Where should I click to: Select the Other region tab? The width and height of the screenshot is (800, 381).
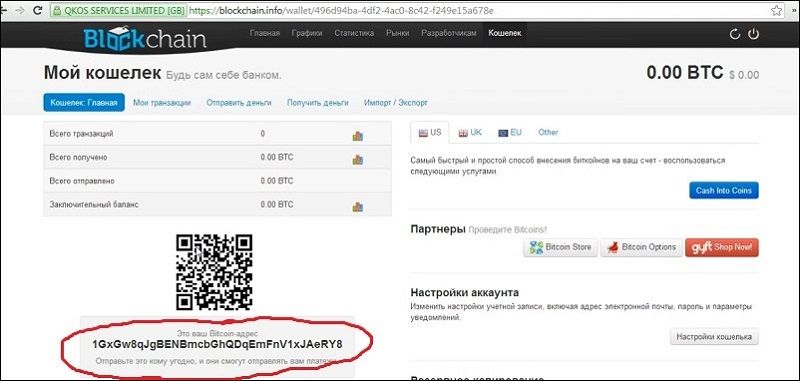pos(548,132)
